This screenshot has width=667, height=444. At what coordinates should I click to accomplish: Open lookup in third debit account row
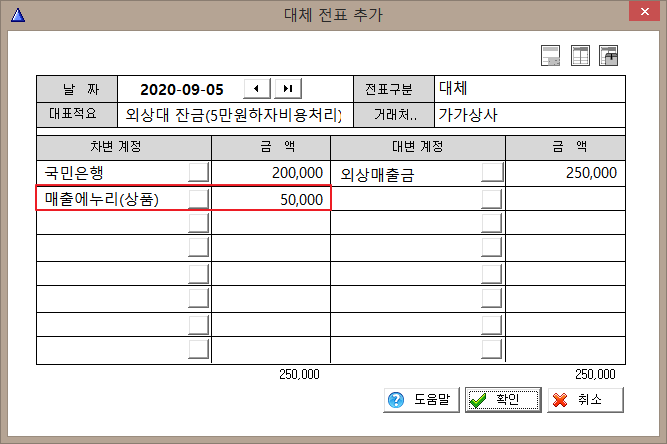pyautogui.click(x=199, y=223)
